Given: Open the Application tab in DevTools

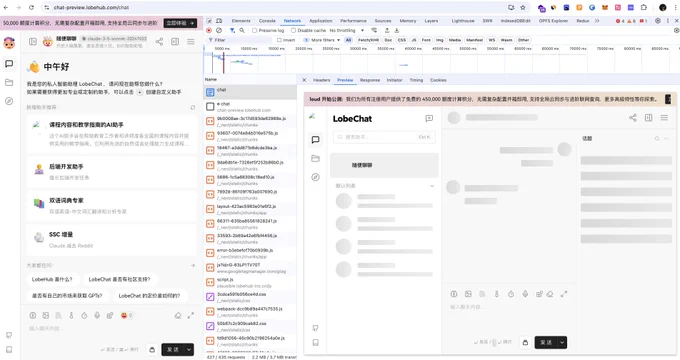Looking at the screenshot, I should pyautogui.click(x=321, y=21).
